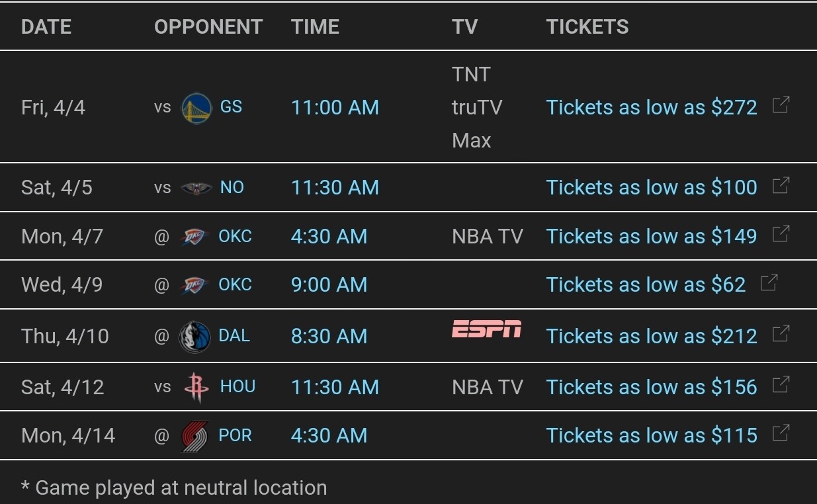Open the POR team link
817x504 pixels.
pyautogui.click(x=235, y=436)
